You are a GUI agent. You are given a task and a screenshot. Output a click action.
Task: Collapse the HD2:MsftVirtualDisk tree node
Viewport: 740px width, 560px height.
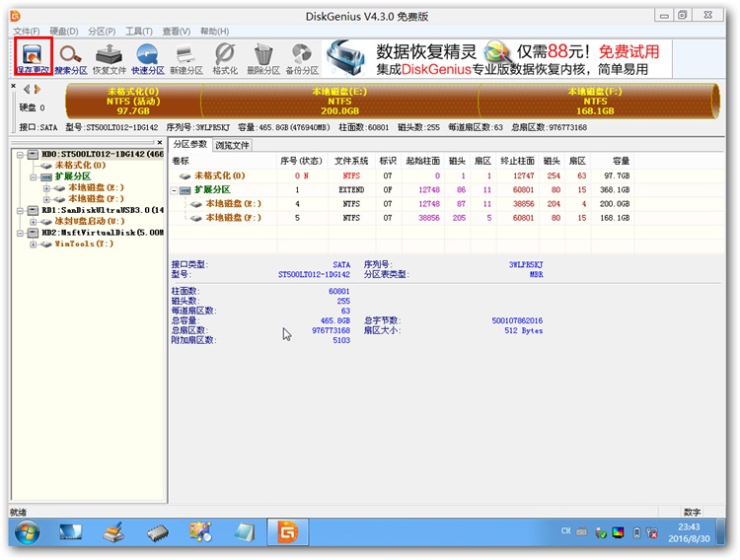coord(21,233)
